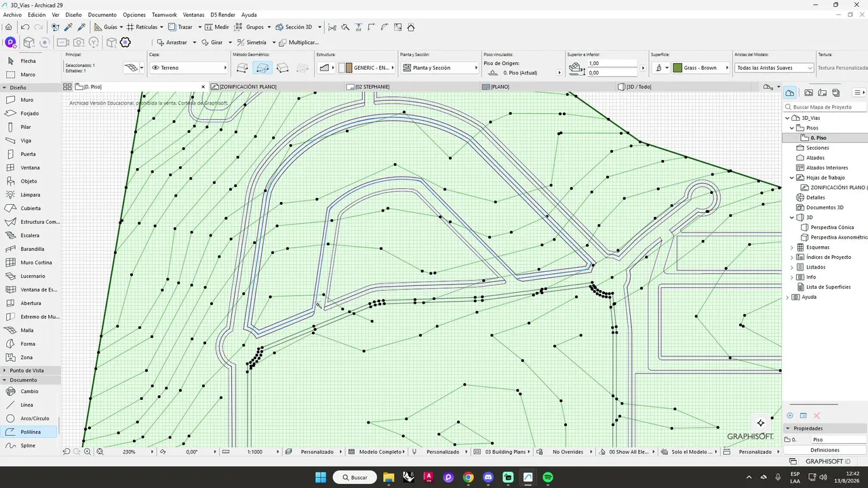Click the Simetría mirror button
Image resolution: width=868 pixels, height=488 pixels.
252,42
